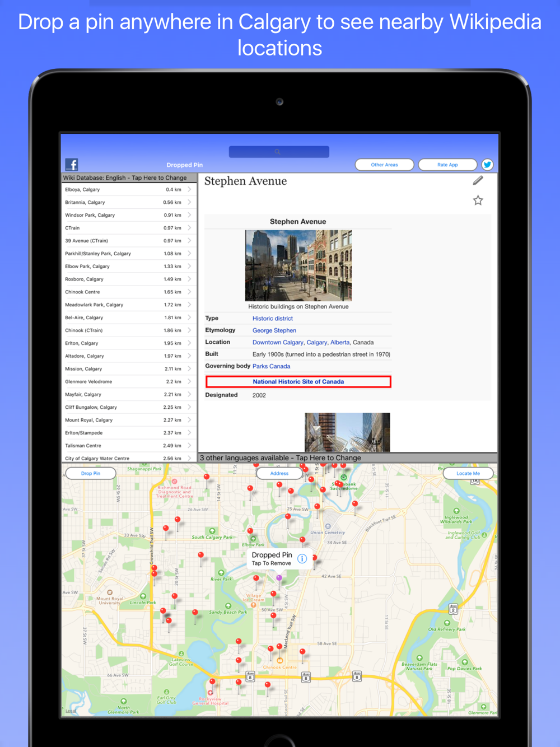This screenshot has width=560, height=747.
Task: Tap the Earl Grey Golf Club marker
Action: click(x=166, y=692)
